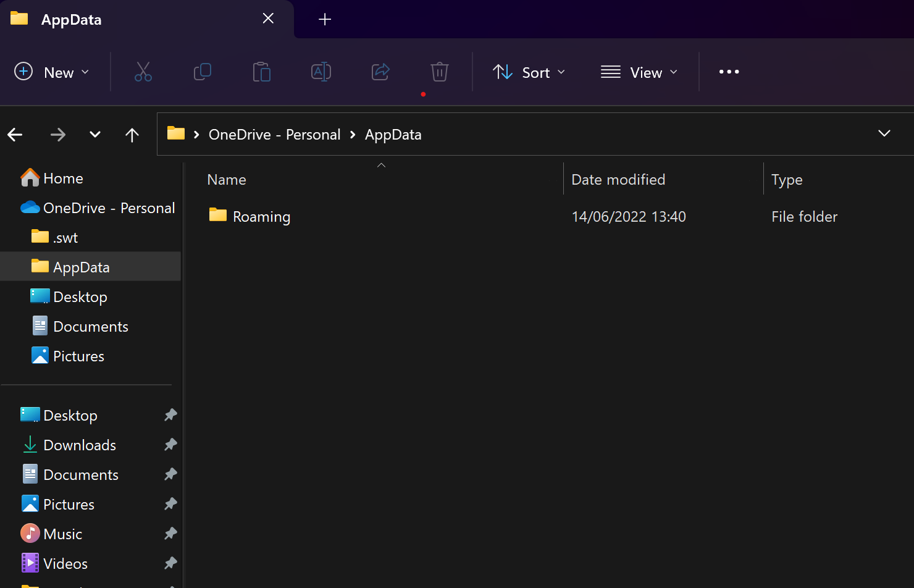Click pin icon next to Downloads

click(x=171, y=445)
